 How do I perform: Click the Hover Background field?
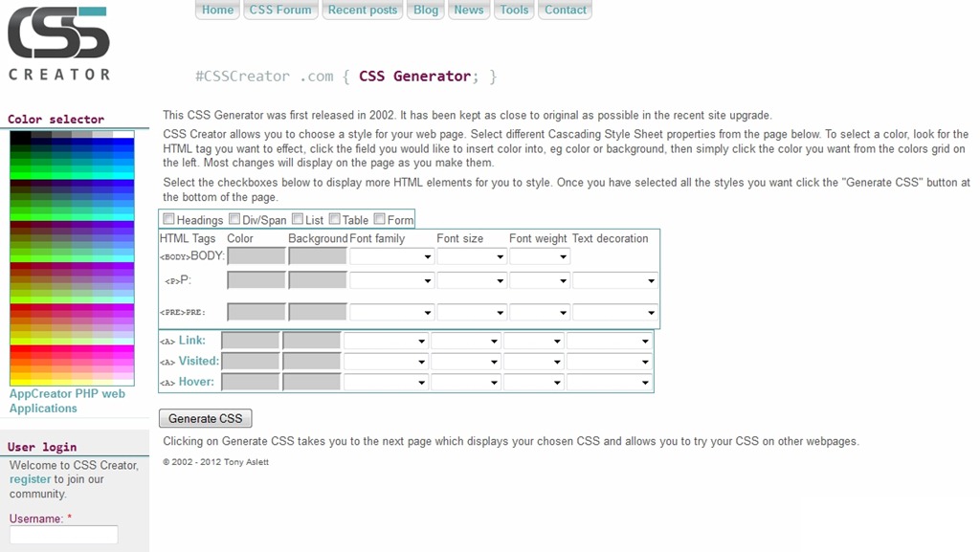tap(311, 382)
